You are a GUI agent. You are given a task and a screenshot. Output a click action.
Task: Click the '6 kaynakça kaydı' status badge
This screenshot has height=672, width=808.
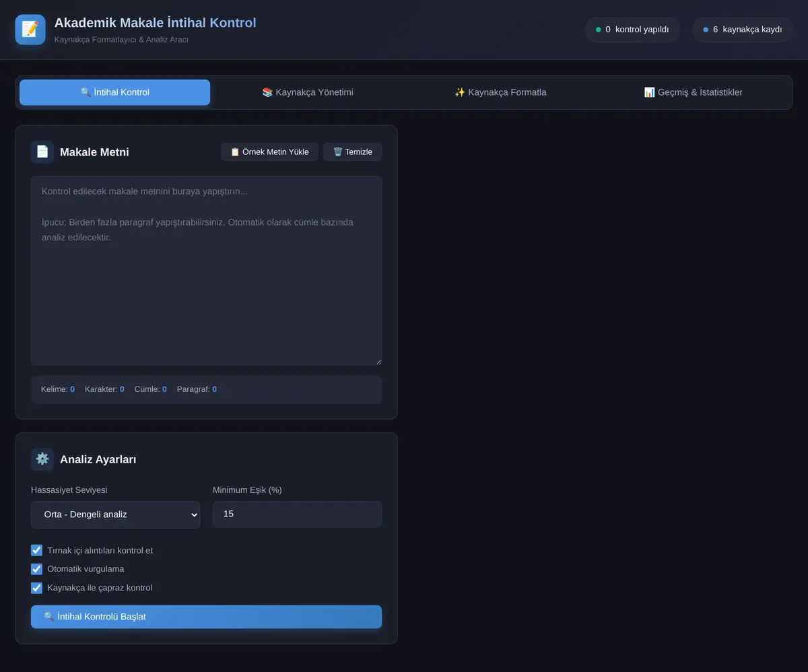pyautogui.click(x=743, y=30)
